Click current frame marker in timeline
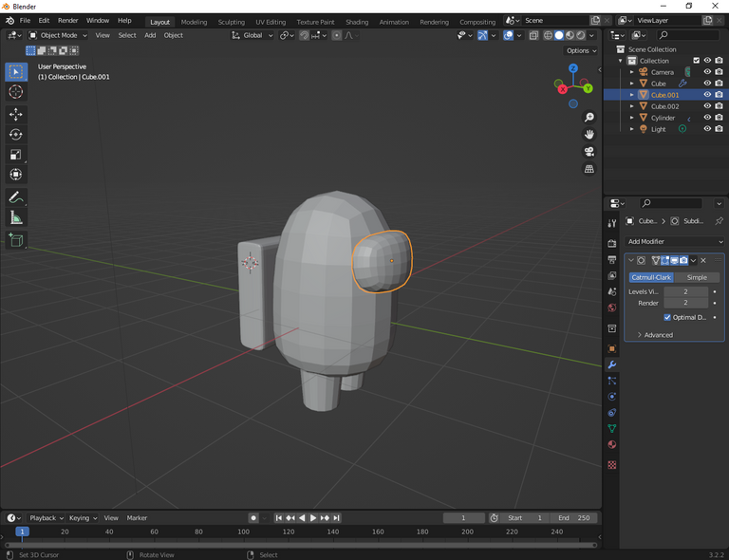Viewport: 729px width, 560px height. (x=22, y=532)
